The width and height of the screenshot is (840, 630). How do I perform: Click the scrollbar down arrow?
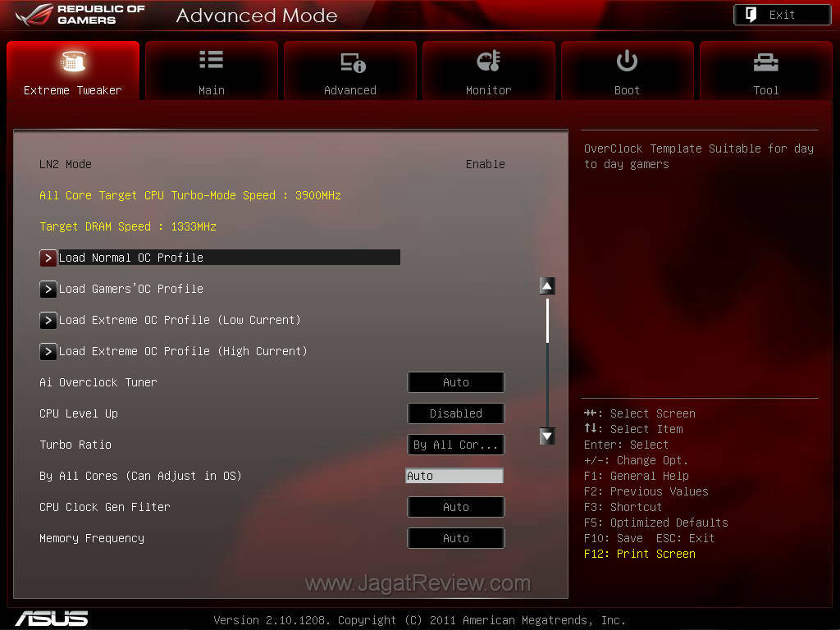(x=547, y=436)
